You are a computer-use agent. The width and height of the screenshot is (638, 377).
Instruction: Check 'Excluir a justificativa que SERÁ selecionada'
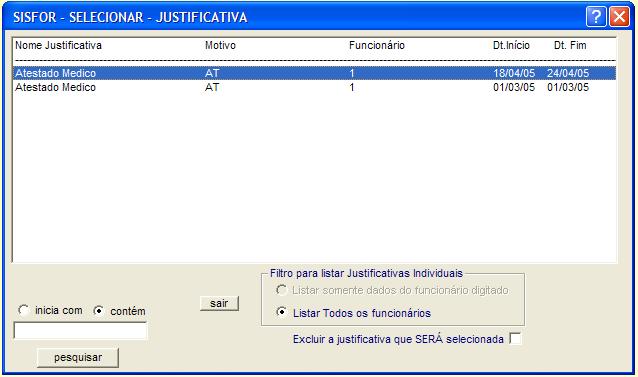pyautogui.click(x=515, y=338)
